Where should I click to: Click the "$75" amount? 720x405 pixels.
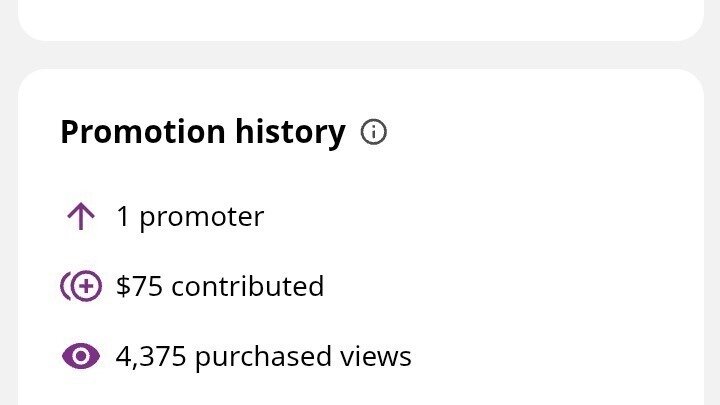(140, 287)
